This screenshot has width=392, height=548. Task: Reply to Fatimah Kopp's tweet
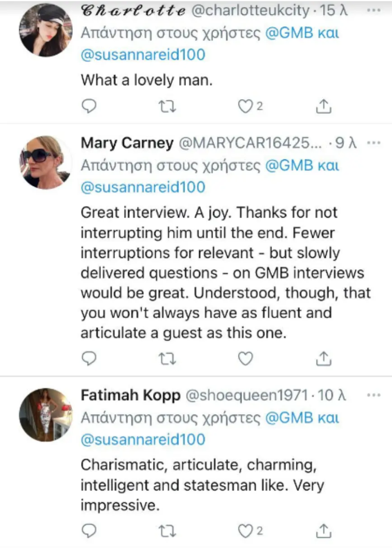point(89,531)
